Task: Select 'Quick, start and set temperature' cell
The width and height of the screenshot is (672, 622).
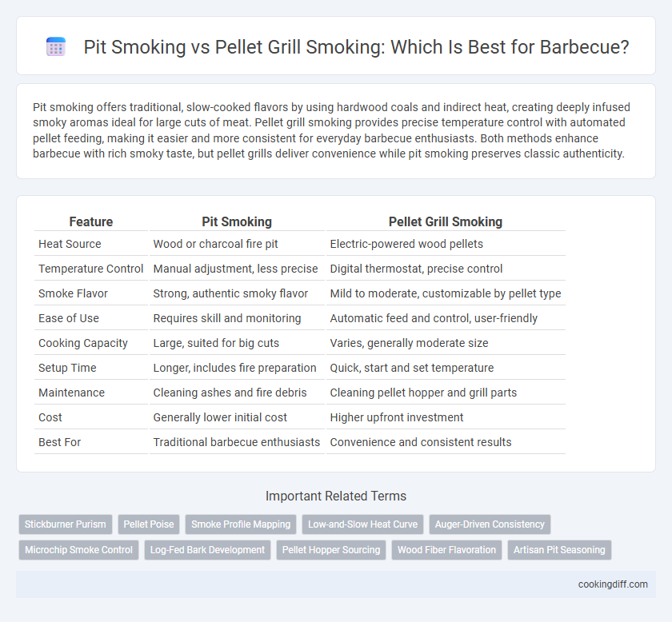Action: click(x=446, y=368)
